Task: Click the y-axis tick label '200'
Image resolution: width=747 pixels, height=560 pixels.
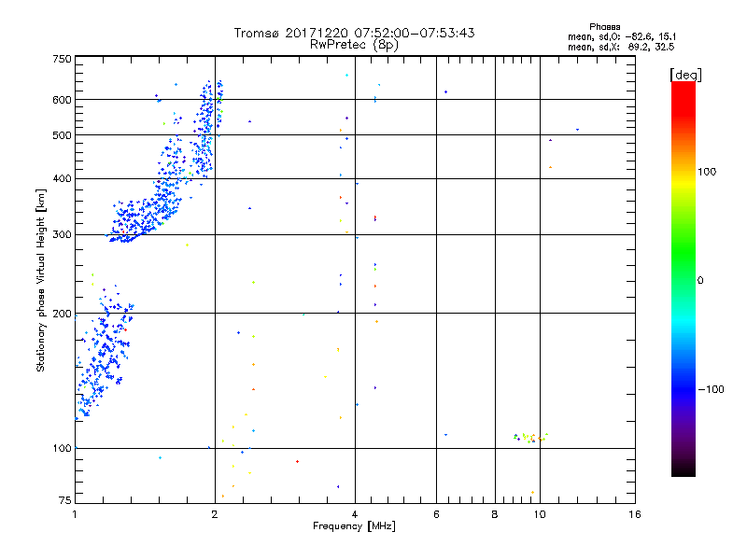Action: [62, 314]
